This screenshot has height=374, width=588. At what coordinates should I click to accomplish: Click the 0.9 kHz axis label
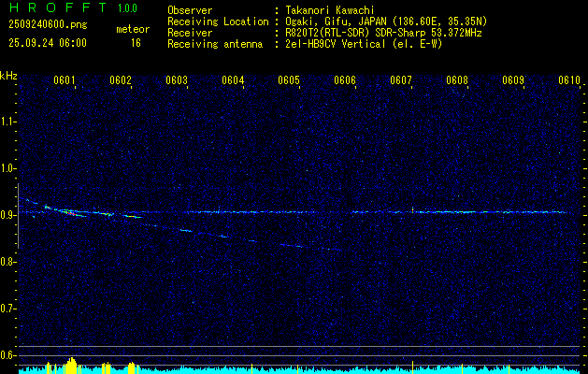(x=7, y=215)
